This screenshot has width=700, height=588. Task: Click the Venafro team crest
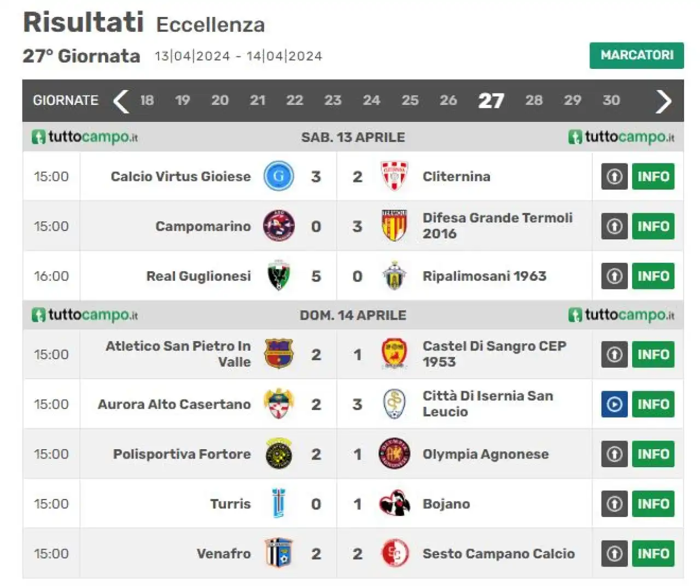coord(278,553)
